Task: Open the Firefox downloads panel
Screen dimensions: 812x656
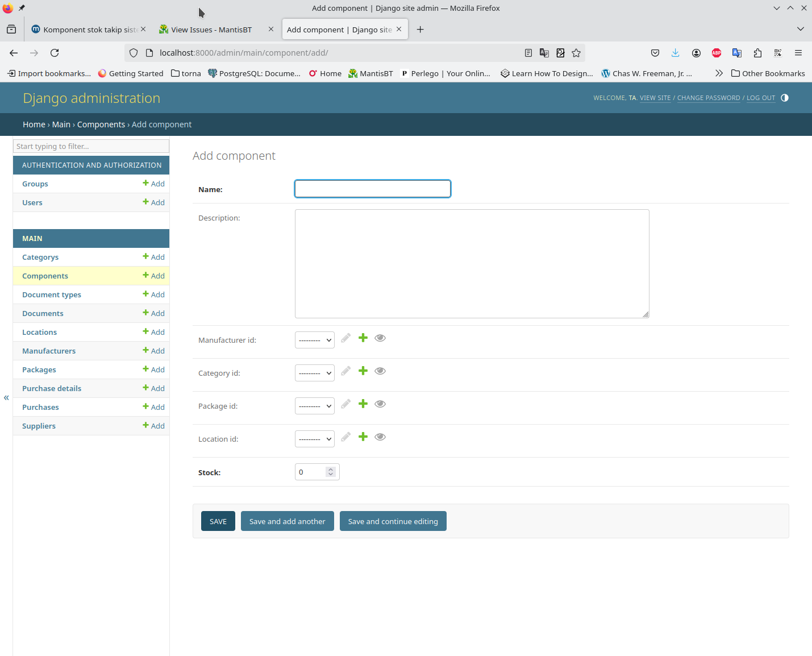Action: pyautogui.click(x=676, y=53)
